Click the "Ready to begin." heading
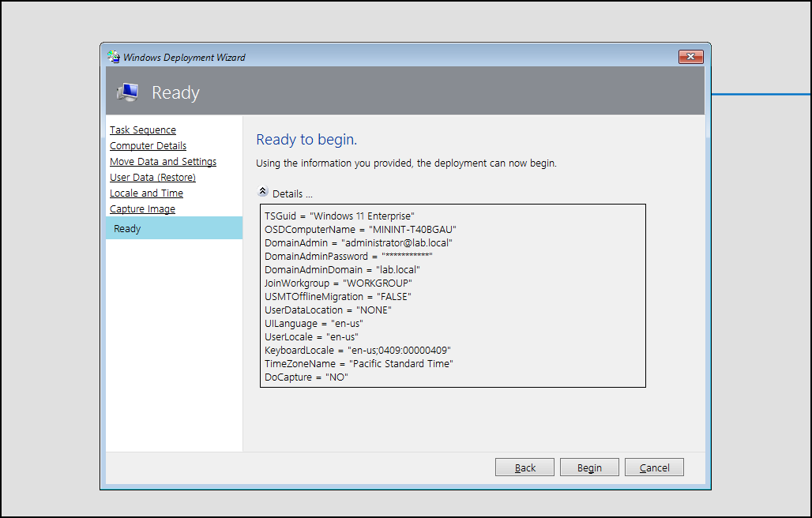Screen dimensions: 812x518 click(306, 140)
